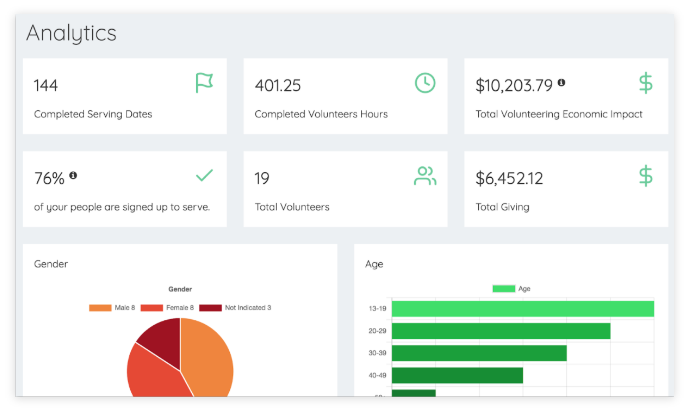Click the people icon on Total Volunteers card
Viewport: 689px width, 413px height.
(x=425, y=176)
